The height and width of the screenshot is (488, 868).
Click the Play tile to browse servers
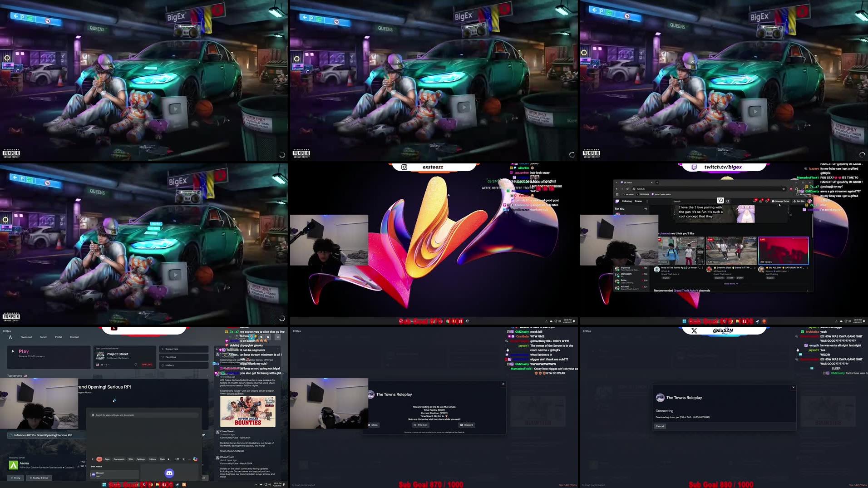[x=49, y=357]
